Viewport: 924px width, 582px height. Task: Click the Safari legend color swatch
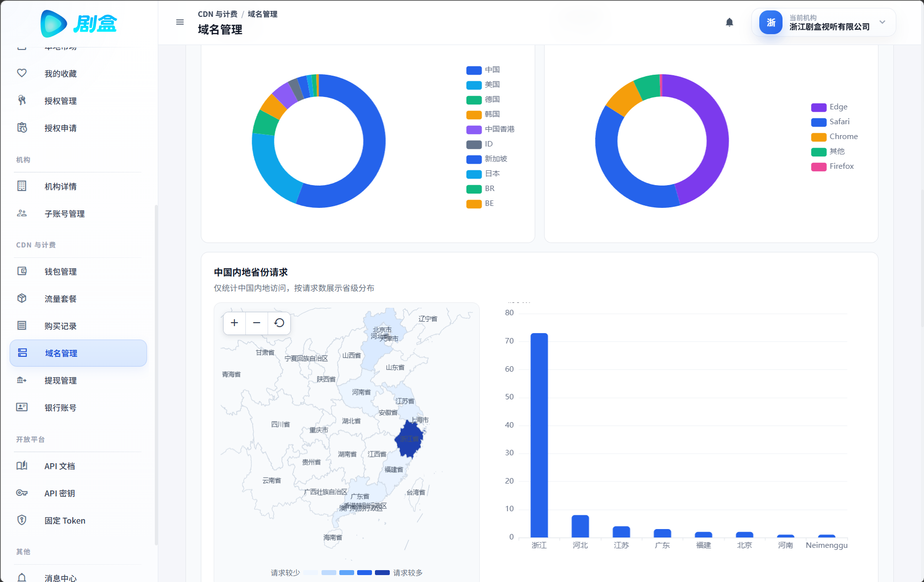pyautogui.click(x=819, y=122)
